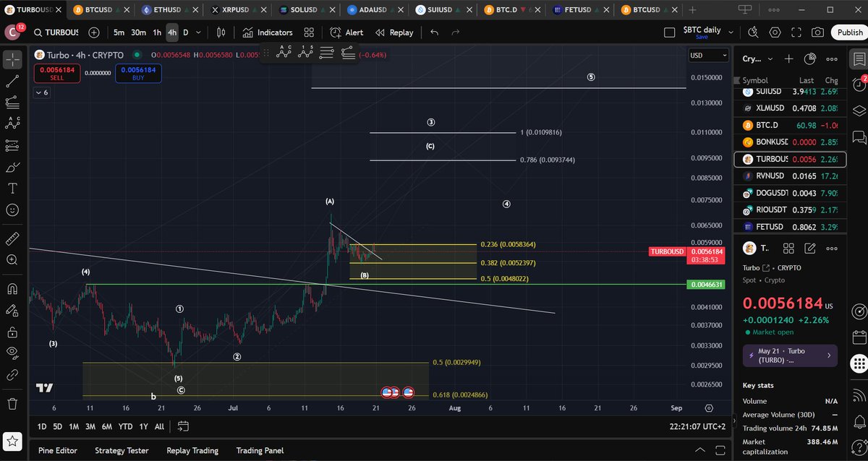Switch to the 1h timeframe
868x461 pixels.
(x=157, y=33)
